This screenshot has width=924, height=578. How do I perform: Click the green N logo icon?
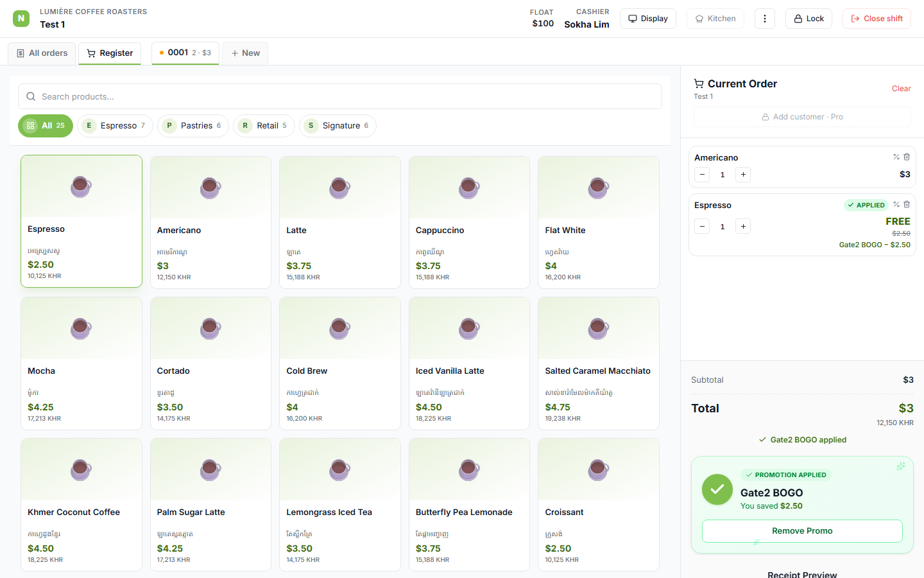point(21,19)
